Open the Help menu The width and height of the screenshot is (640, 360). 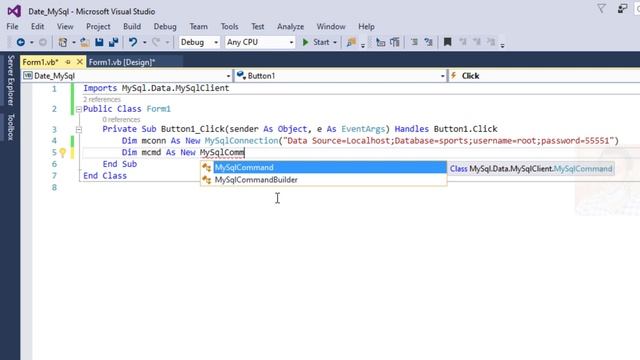(366, 27)
